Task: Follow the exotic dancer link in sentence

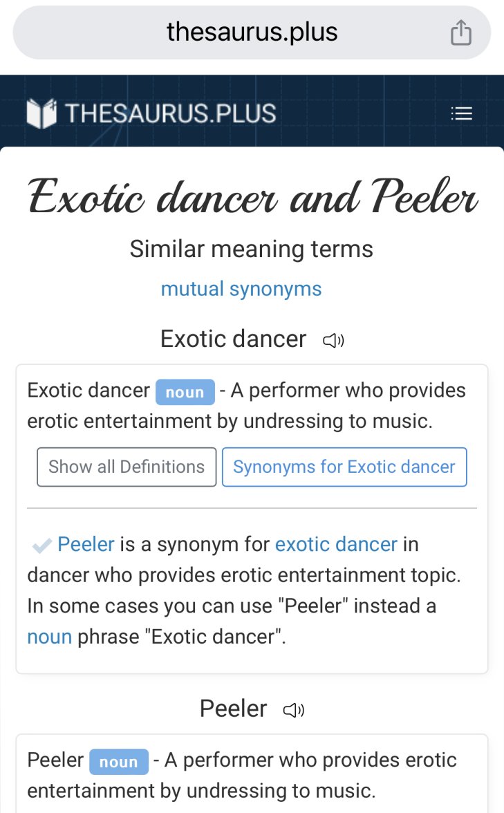Action: pyautogui.click(x=336, y=544)
